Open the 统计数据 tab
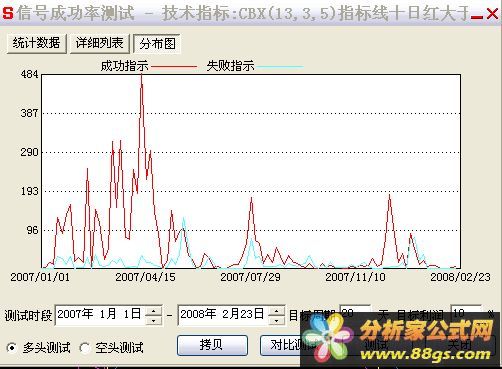 (x=36, y=43)
